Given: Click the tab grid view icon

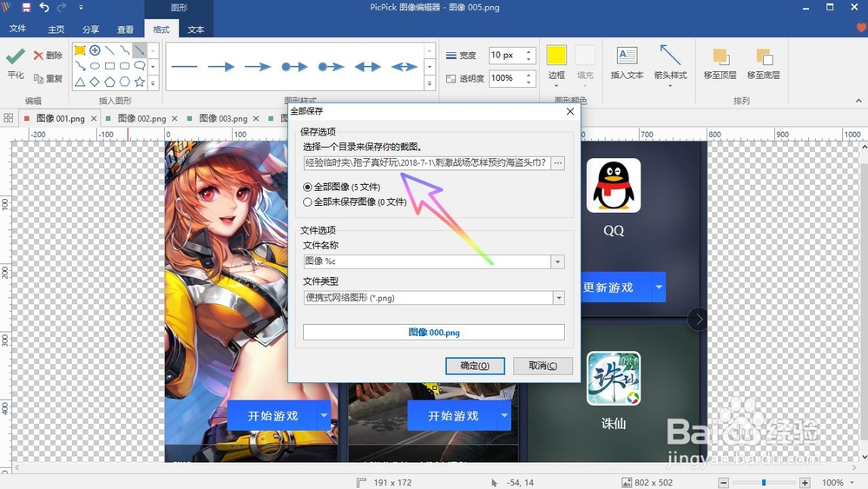Looking at the screenshot, I should 9,118.
